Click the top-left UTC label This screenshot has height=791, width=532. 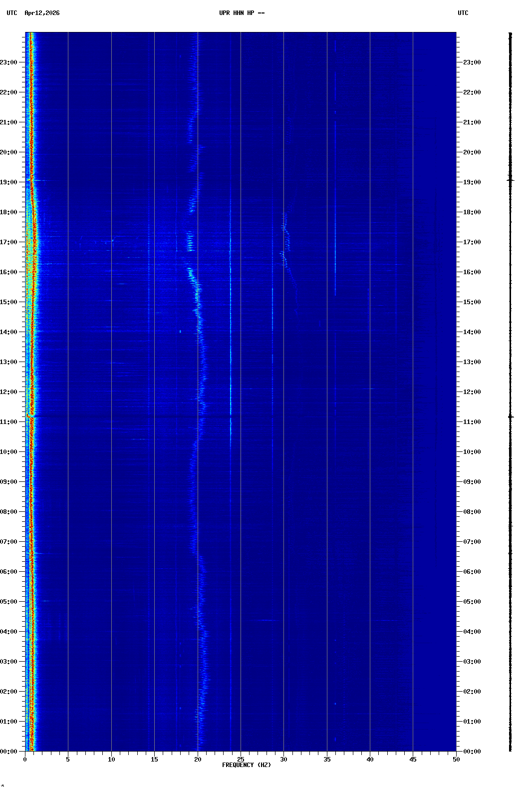pyautogui.click(x=11, y=13)
